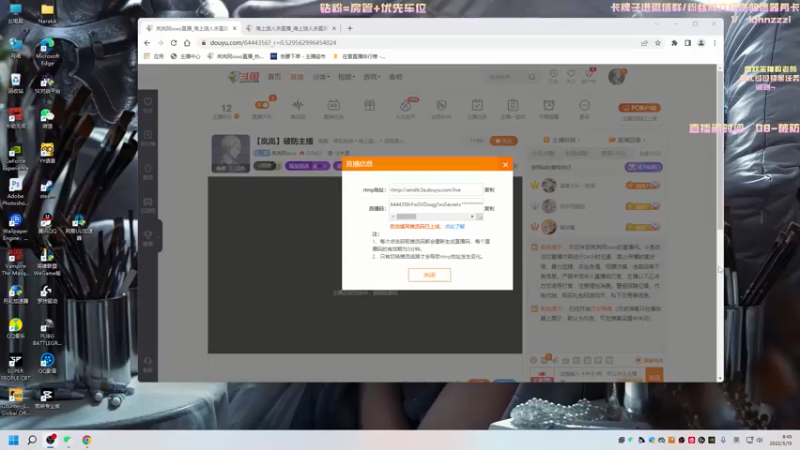
Task: Expand the 直播回看 link in right panel
Action: click(x=627, y=140)
